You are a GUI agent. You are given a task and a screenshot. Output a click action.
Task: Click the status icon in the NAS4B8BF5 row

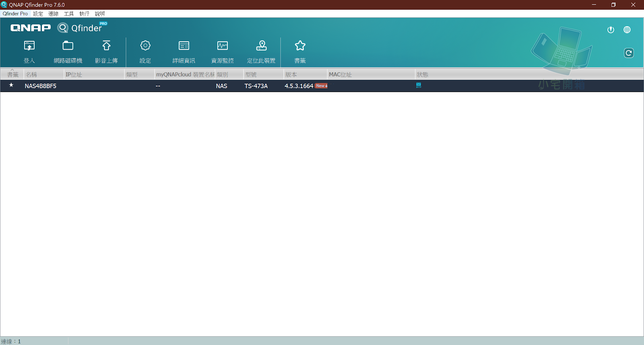pyautogui.click(x=419, y=85)
